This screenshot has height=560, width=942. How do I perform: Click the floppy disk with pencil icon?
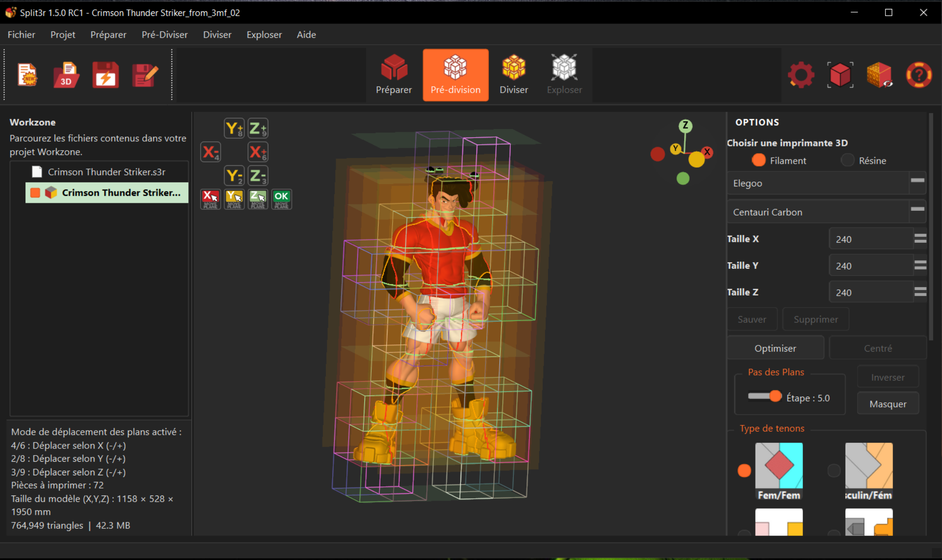coord(145,75)
